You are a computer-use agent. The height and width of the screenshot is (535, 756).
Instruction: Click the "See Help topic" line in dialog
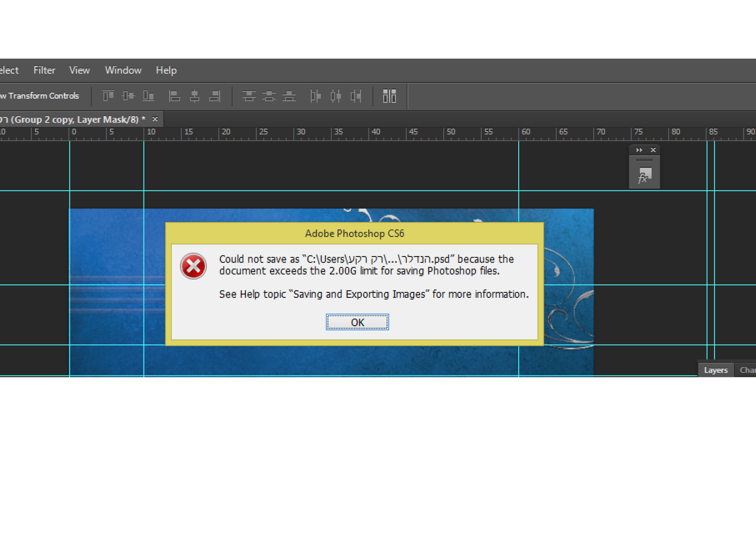374,294
